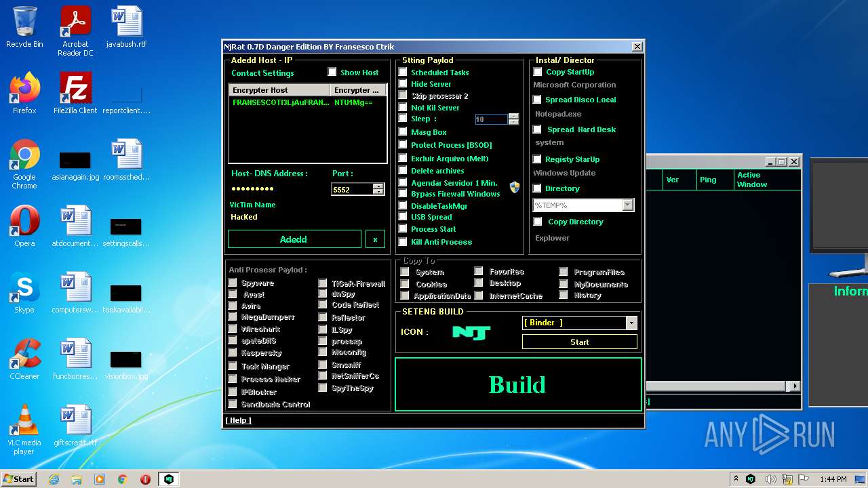Open settingscalls file icon

pos(126,232)
